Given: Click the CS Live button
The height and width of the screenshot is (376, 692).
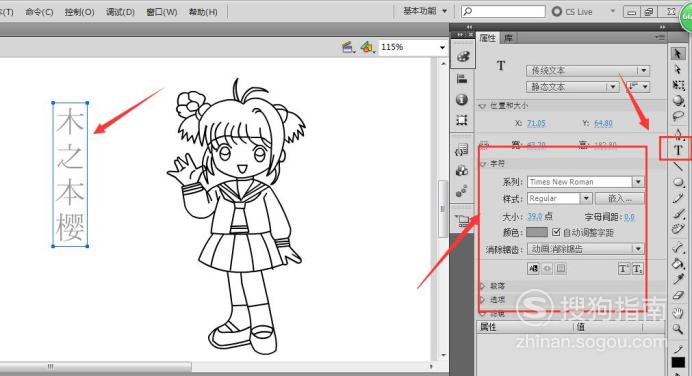Looking at the screenshot, I should tap(572, 12).
